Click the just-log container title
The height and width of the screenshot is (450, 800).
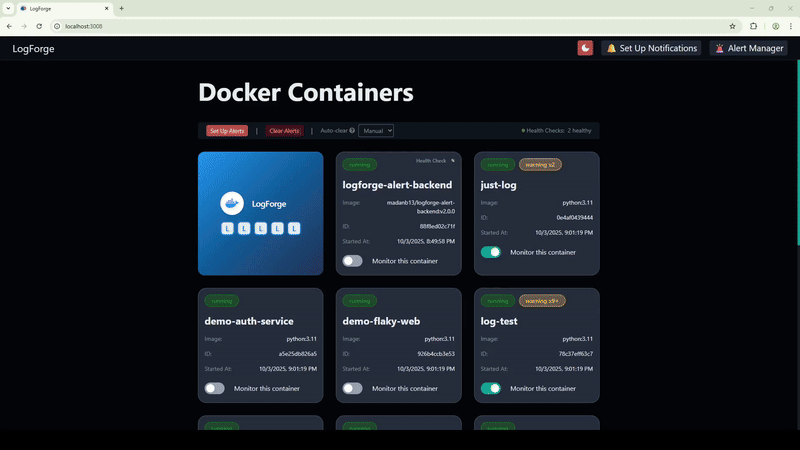click(498, 185)
